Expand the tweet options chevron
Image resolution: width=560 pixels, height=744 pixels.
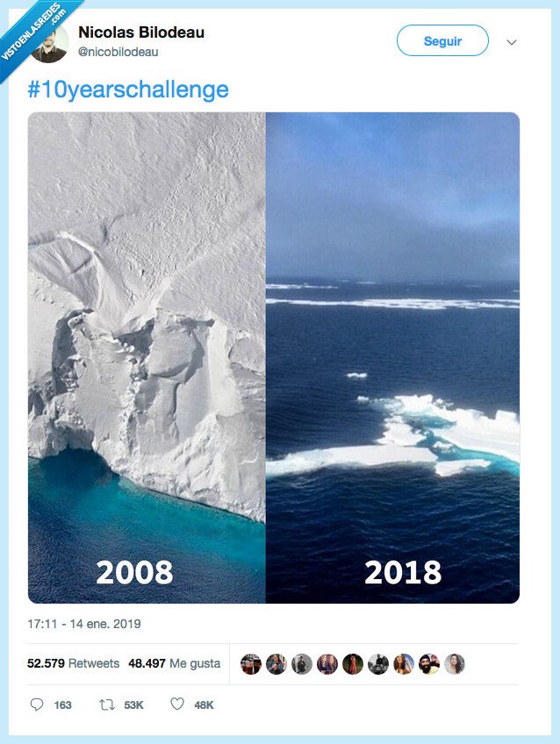click(x=512, y=42)
